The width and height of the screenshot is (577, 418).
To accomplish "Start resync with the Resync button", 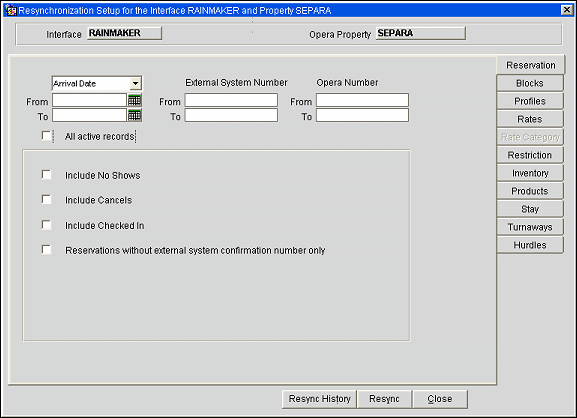I will (384, 399).
